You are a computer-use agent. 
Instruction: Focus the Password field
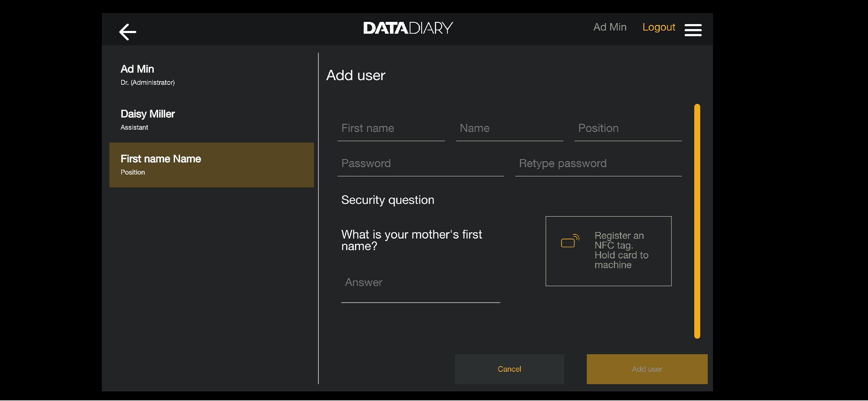point(421,164)
